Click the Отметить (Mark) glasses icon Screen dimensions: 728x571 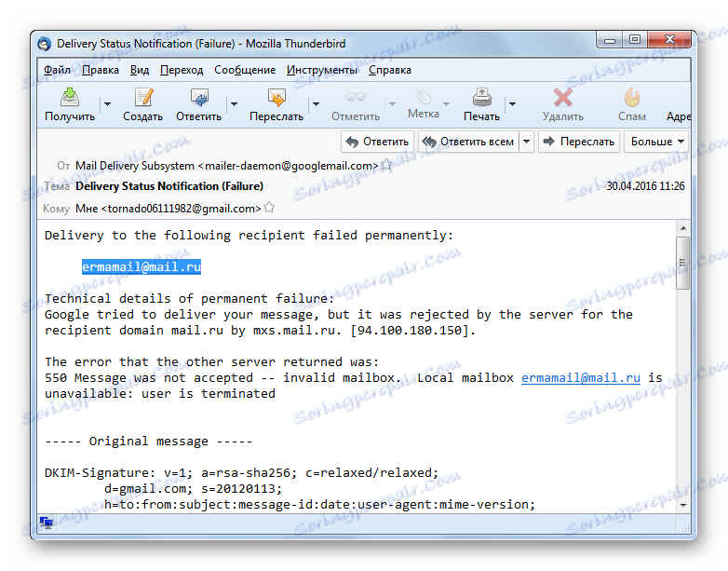click(x=356, y=97)
